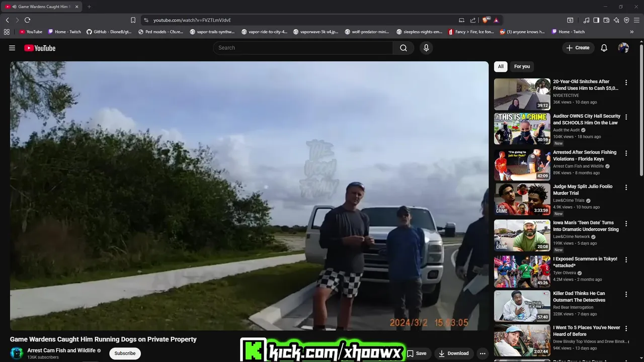
Task: Open the Arrest Cam Fish and Wildlife channel name
Action: pyautogui.click(x=61, y=350)
